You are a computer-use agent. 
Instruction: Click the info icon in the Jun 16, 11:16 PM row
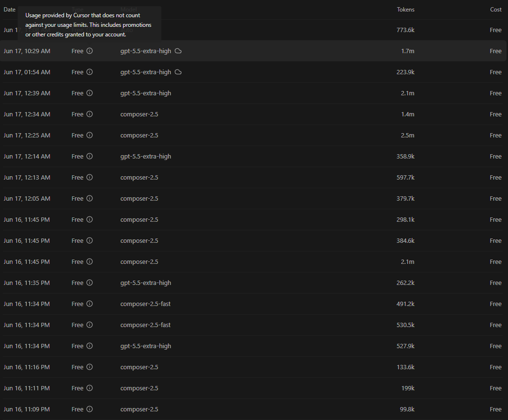[x=90, y=367]
